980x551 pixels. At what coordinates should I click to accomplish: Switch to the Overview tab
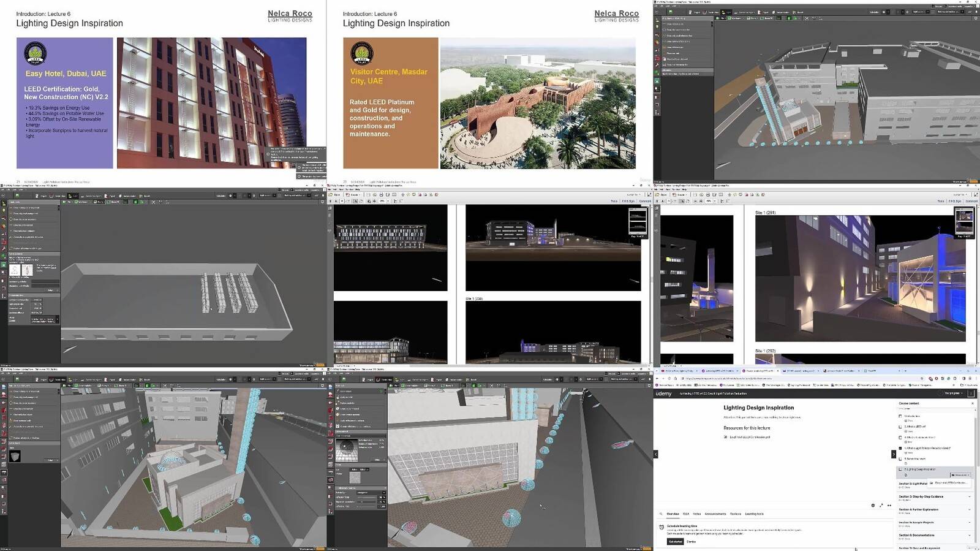[673, 514]
